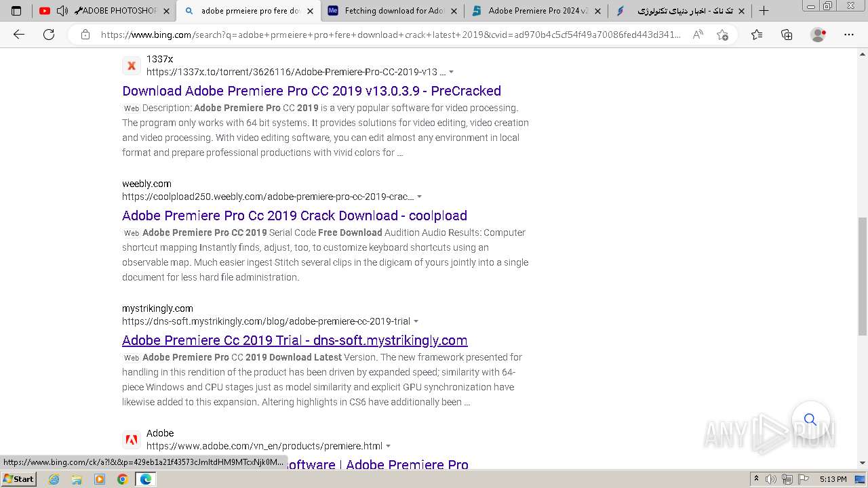Expand the coolpload250.weebly.com URL dropdown
Viewport: 868px width, 488px height.
click(x=419, y=197)
